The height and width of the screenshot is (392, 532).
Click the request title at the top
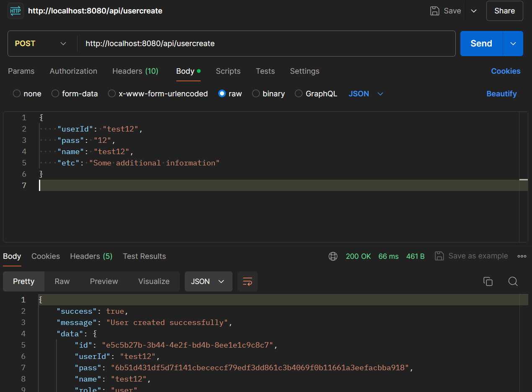pos(95,11)
